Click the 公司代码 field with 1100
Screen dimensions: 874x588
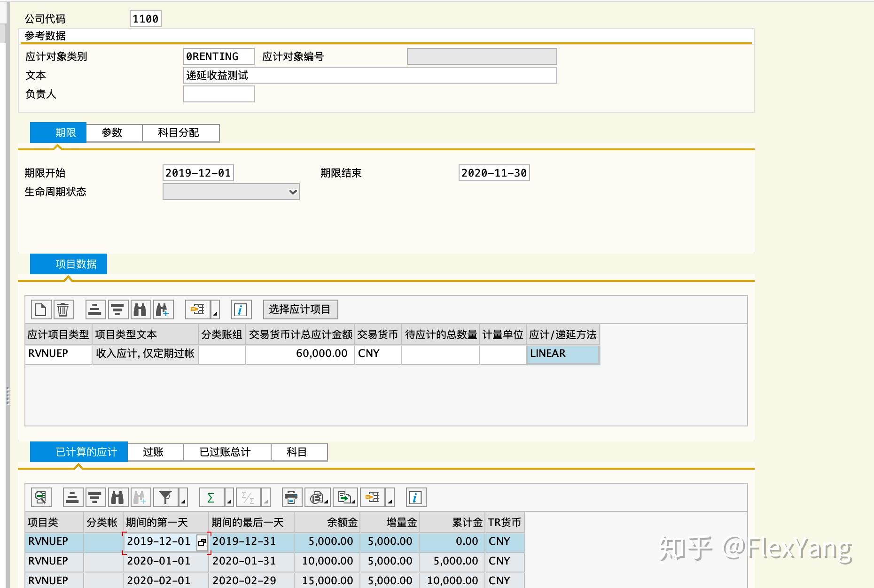click(146, 19)
